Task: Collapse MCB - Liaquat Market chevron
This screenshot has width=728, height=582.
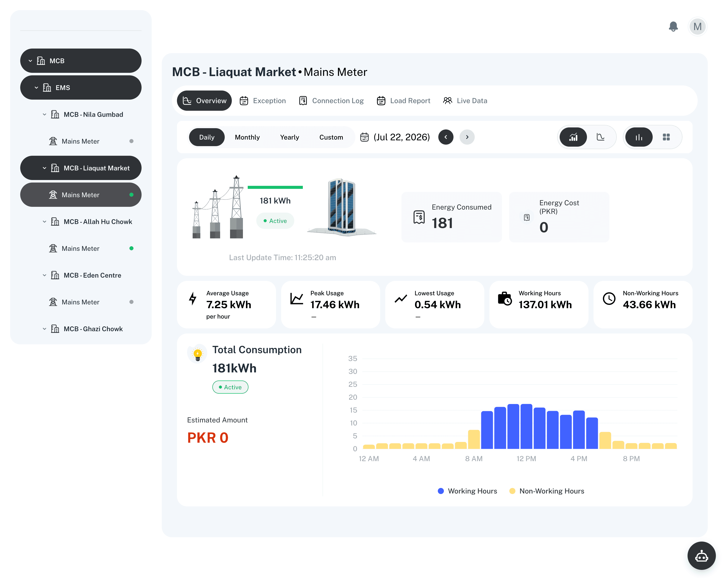Action: [44, 168]
